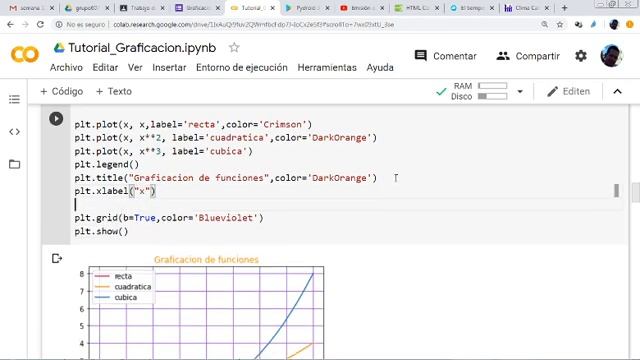Open the code snippets sidebar icon
Screen dimensions: 640x360
14,132
